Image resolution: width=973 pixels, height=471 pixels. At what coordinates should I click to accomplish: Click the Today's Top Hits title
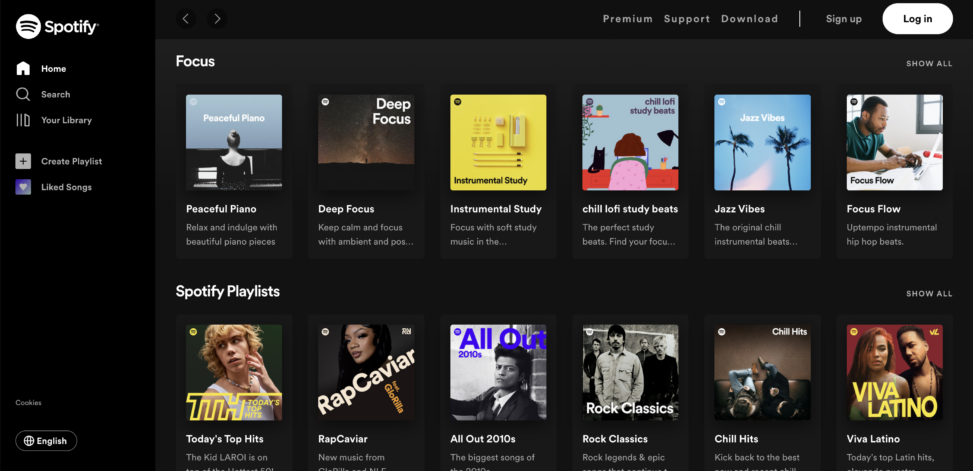225,439
